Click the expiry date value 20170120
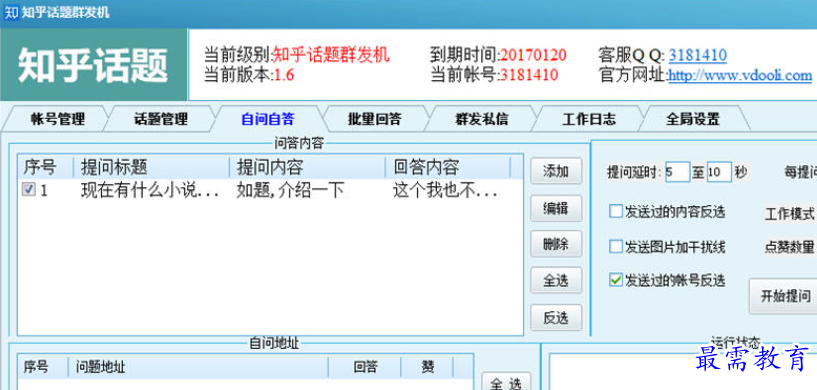This screenshot has width=817, height=390. 533,55
